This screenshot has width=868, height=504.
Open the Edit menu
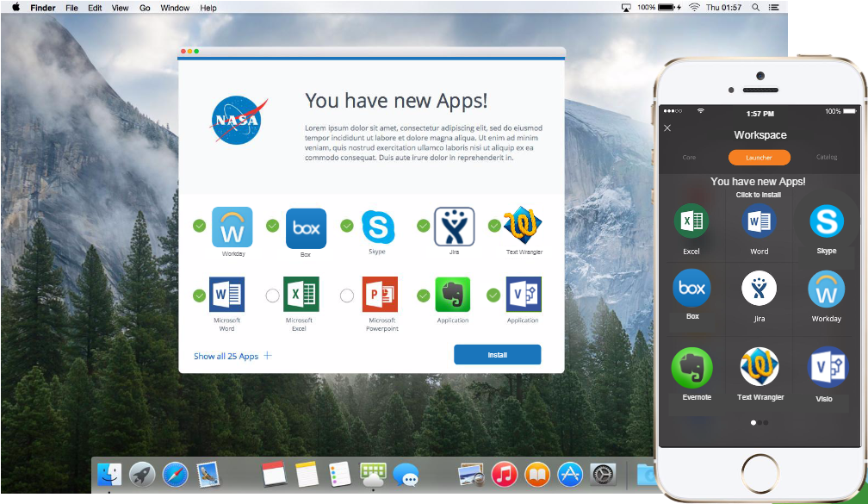pos(95,8)
